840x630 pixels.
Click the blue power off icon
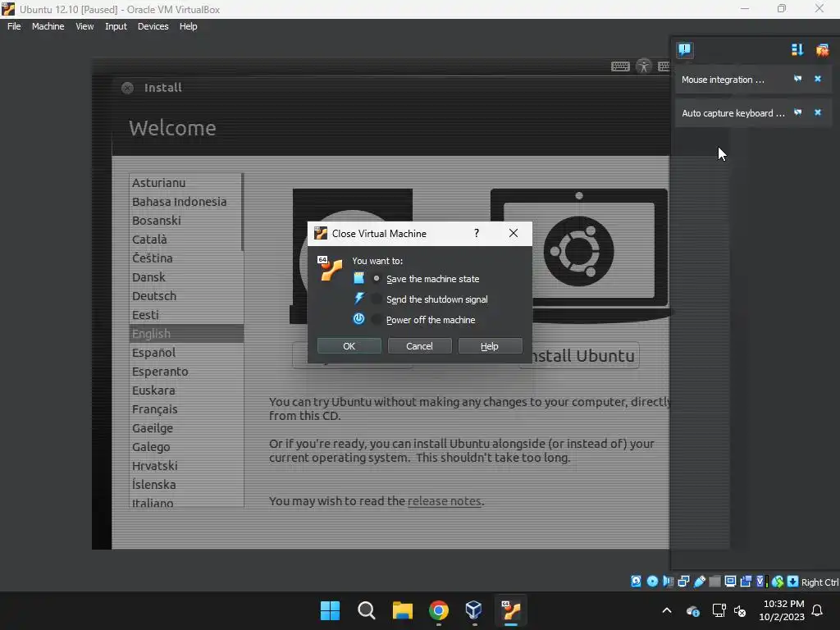(359, 319)
